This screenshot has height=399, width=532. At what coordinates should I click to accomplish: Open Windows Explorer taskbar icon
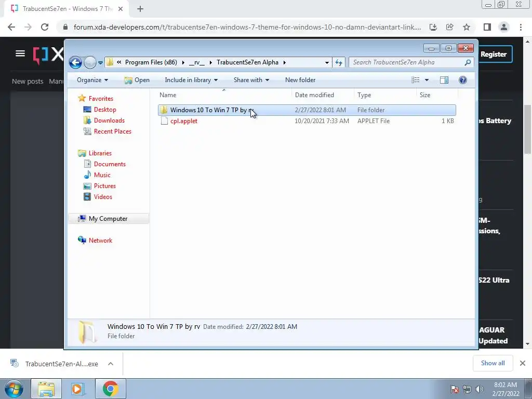[46, 389]
